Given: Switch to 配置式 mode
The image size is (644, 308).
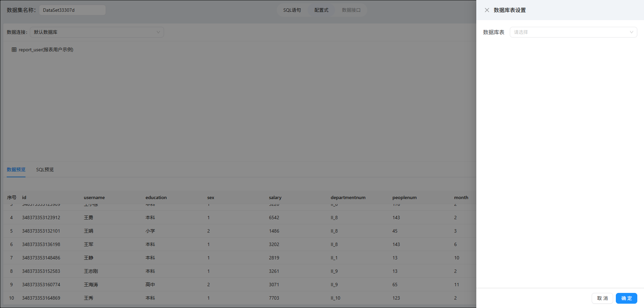Looking at the screenshot, I should tap(321, 10).
